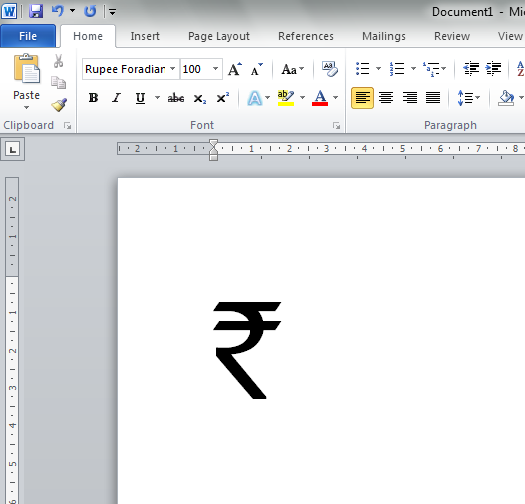Click the font size box showing 100
Image resolution: width=525 pixels, height=504 pixels.
click(x=196, y=69)
